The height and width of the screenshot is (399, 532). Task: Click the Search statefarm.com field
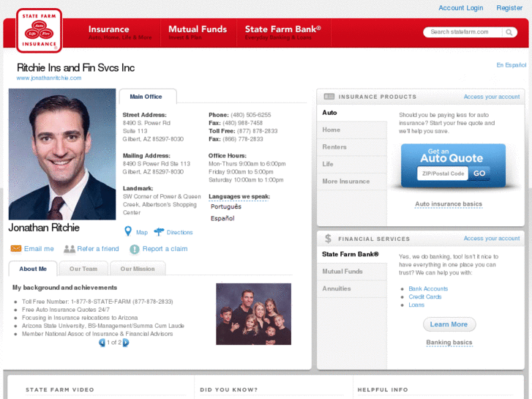[463, 32]
